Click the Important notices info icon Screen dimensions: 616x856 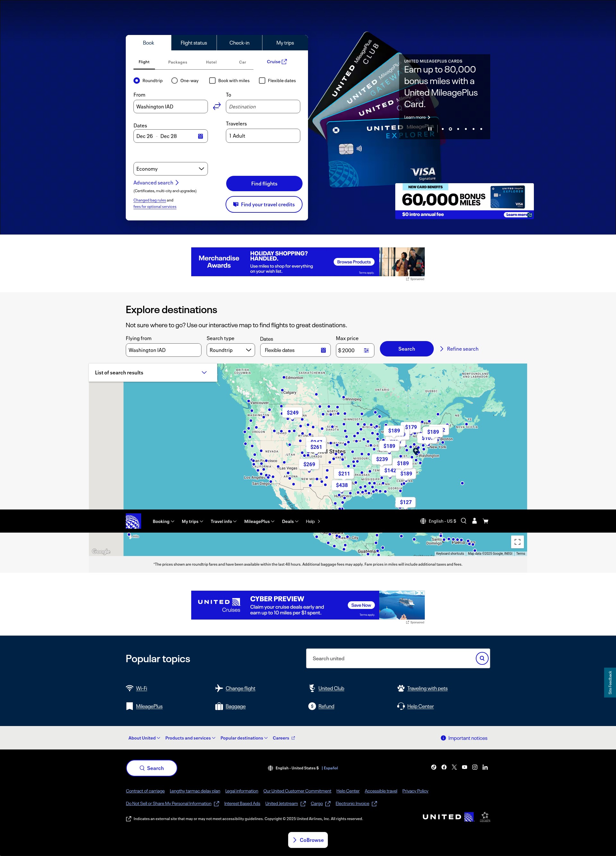pos(443,738)
